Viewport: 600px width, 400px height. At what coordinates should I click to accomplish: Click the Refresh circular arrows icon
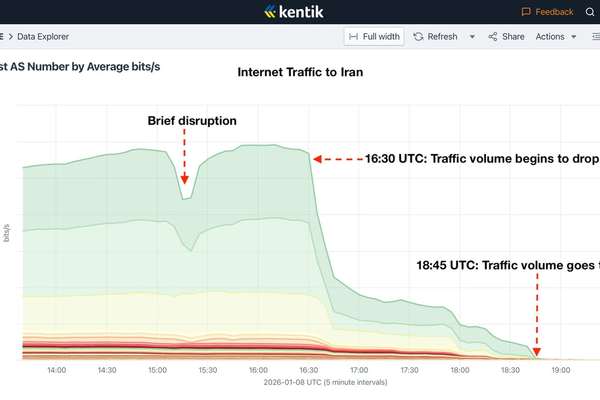[418, 36]
